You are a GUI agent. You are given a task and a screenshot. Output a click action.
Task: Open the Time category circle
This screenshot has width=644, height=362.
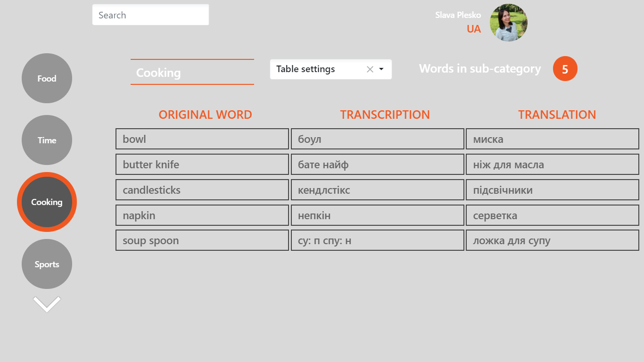pos(47,140)
